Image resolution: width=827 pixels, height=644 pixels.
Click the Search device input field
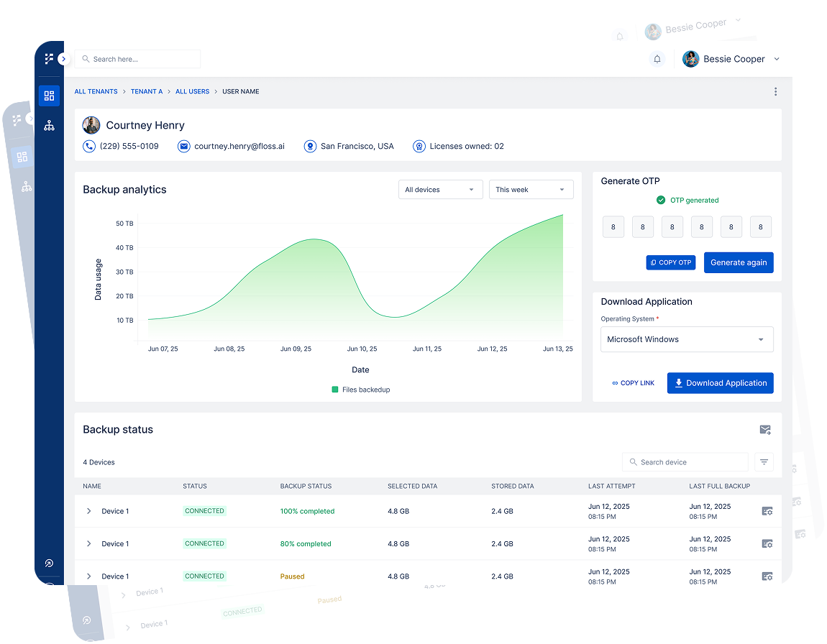(685, 462)
